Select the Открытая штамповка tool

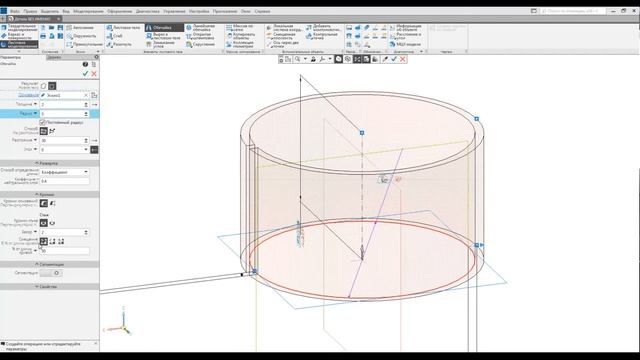(200, 36)
